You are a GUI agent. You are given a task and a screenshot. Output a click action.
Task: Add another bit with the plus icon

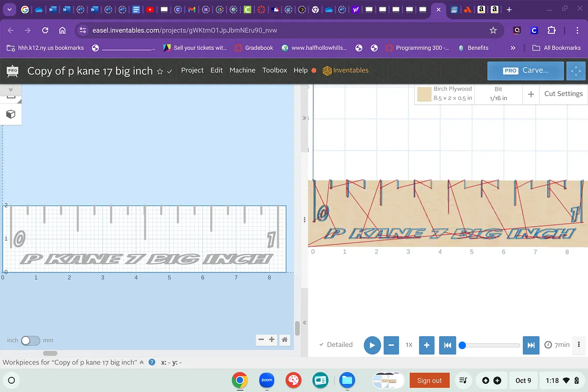point(531,94)
